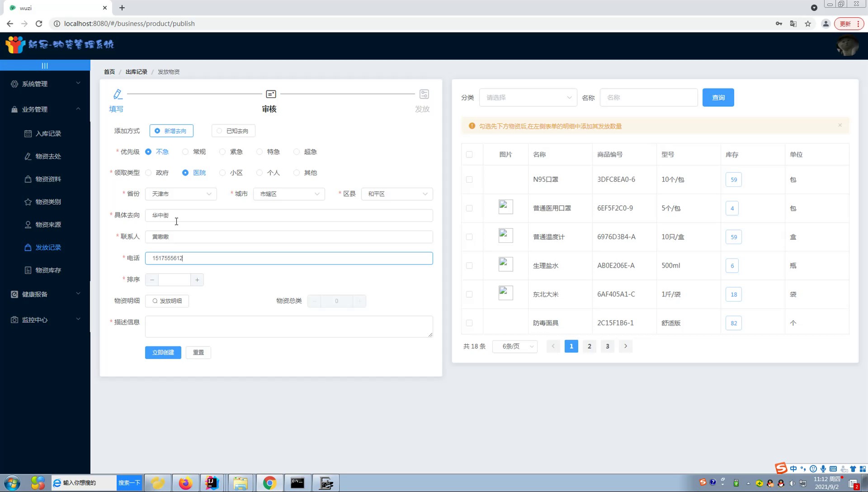This screenshot has width=868, height=492.
Task: Close the orange warning alert banner
Action: pos(840,125)
